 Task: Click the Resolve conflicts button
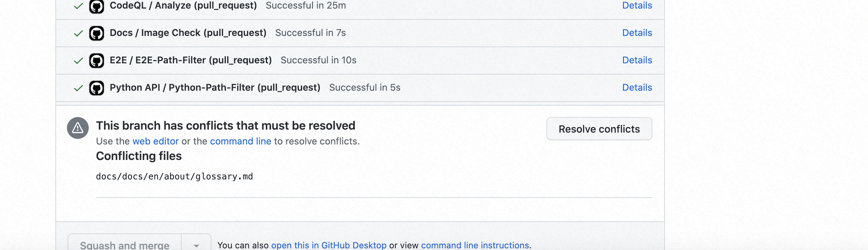coord(599,129)
